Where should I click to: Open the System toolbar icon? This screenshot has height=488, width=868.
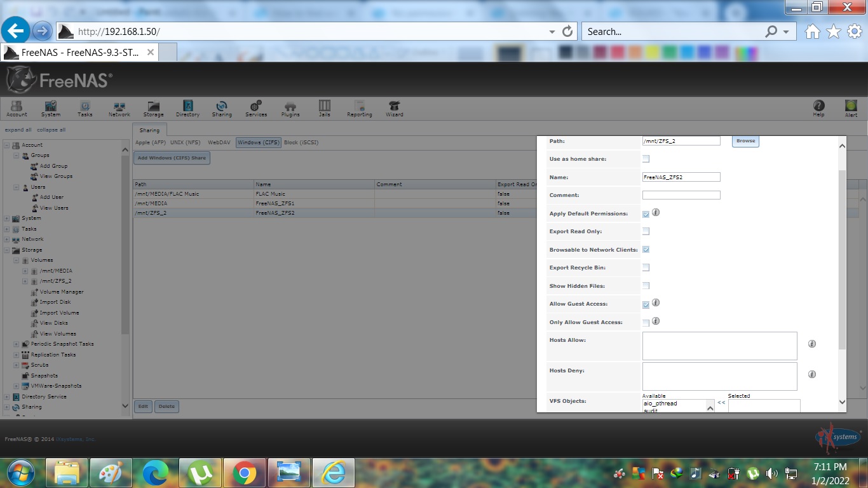tap(51, 109)
